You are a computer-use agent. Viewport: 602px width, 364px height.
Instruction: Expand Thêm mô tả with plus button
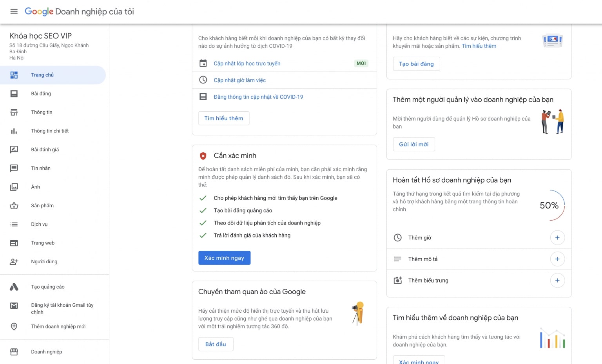(557, 259)
